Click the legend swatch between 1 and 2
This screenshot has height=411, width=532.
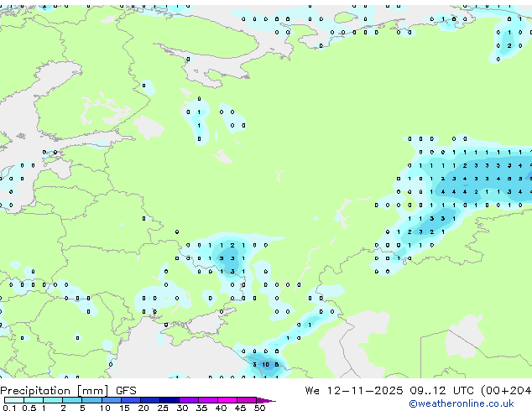click(53, 400)
